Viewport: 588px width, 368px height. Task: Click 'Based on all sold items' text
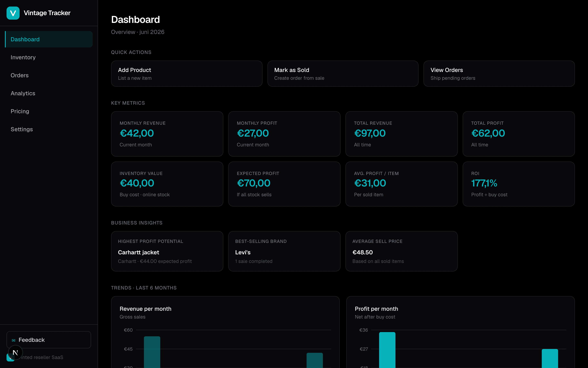378,261
